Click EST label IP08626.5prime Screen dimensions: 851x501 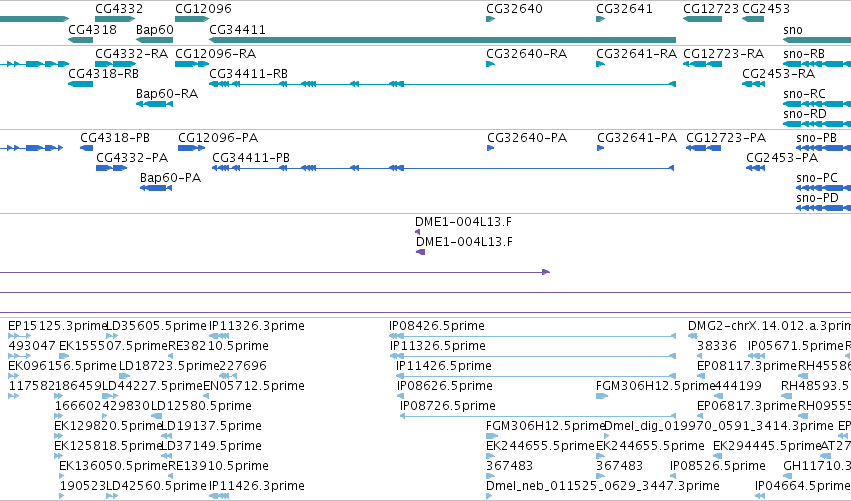point(445,386)
